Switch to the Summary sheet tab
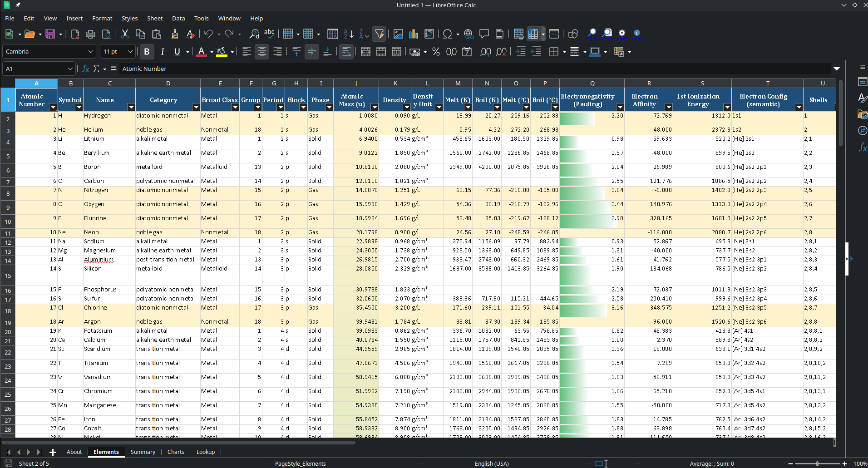This screenshot has height=468, width=868. click(x=142, y=452)
